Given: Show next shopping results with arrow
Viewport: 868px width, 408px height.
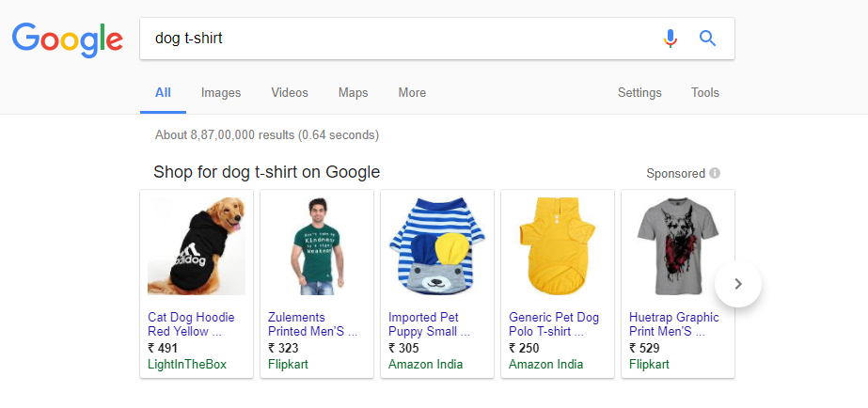Looking at the screenshot, I should click(738, 283).
